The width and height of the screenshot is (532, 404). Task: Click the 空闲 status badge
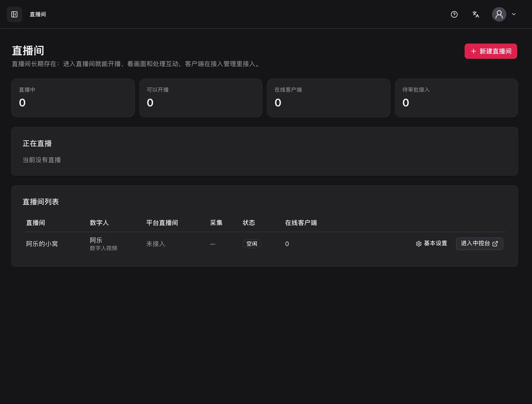pos(252,244)
